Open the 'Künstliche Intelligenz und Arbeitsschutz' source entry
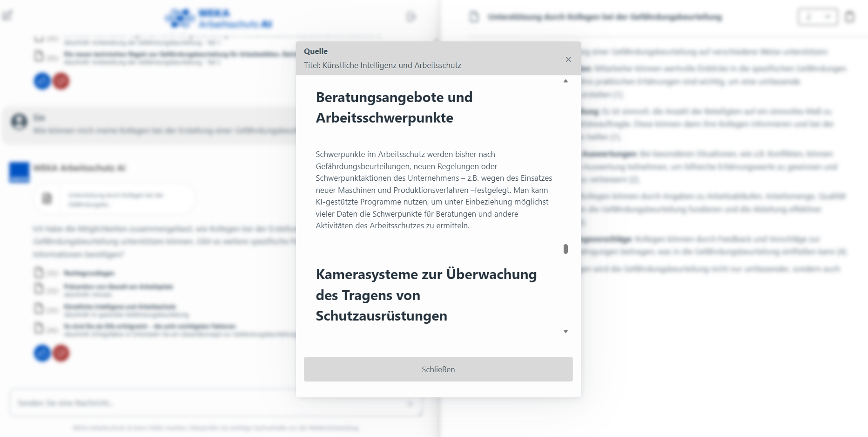The image size is (868, 437). 120,307
